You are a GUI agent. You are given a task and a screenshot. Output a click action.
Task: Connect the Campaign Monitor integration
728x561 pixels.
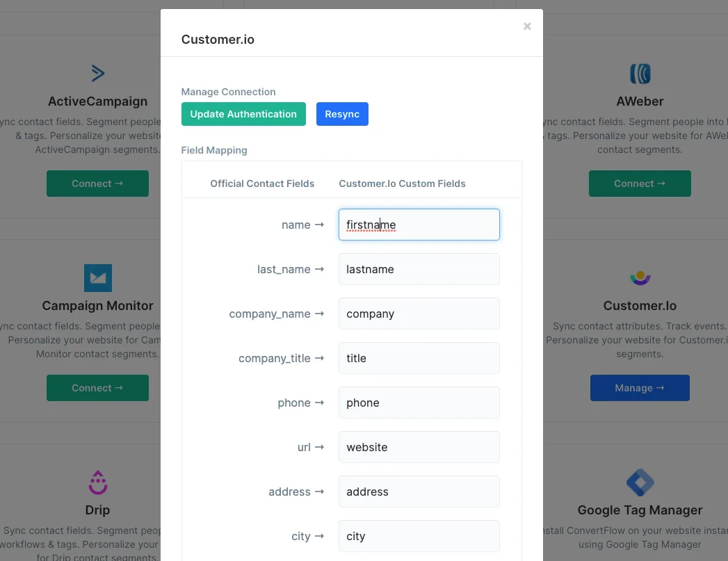(x=97, y=388)
